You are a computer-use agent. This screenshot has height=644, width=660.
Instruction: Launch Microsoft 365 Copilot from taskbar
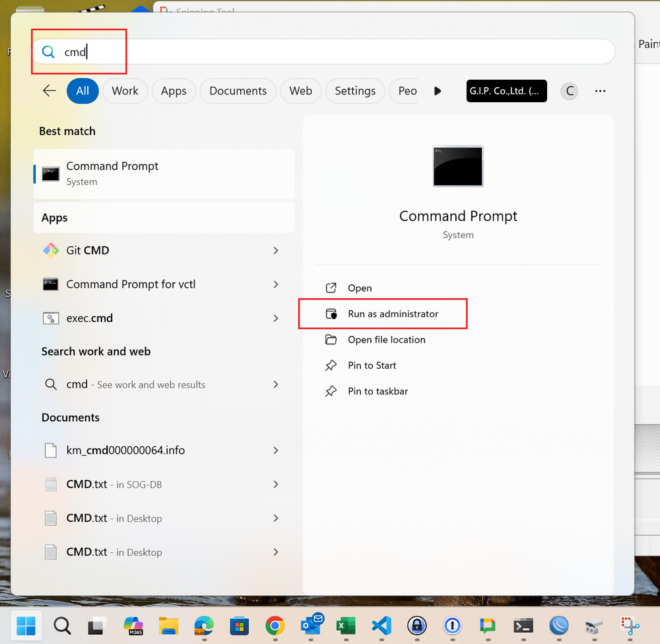[x=133, y=626]
